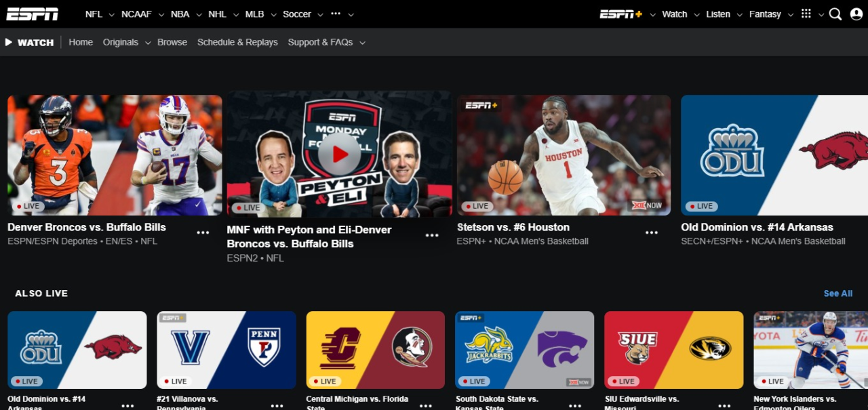The height and width of the screenshot is (410, 868).
Task: Open featured ODU vs. Arkansas thumbnail
Action: pos(774,155)
